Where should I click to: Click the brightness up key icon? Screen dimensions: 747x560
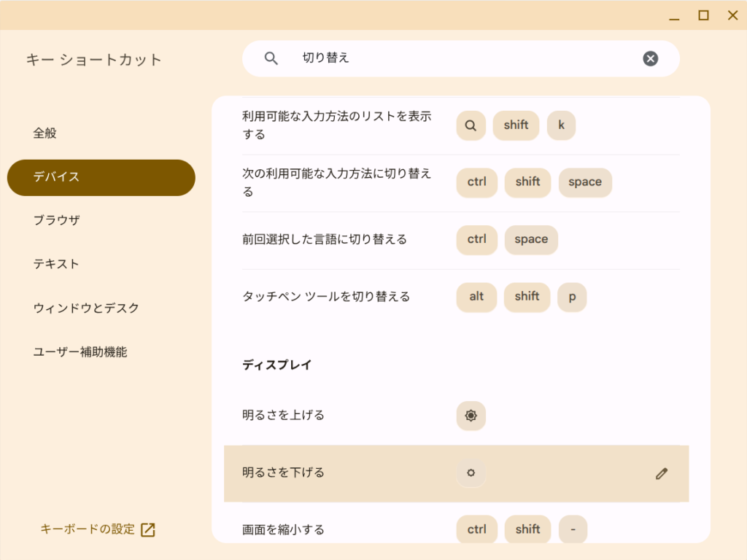471,416
